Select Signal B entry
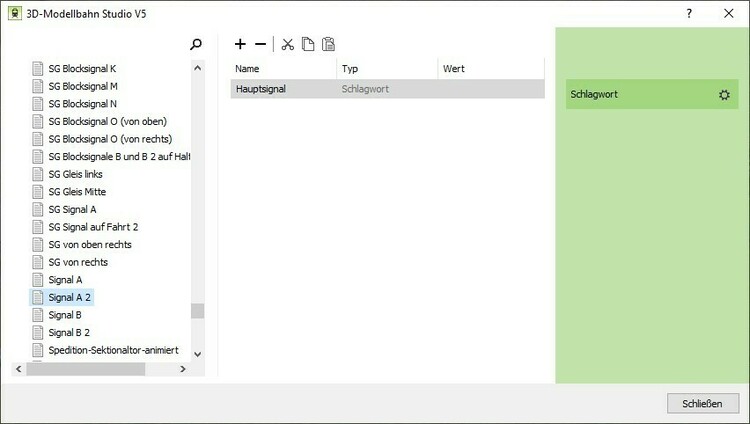Image resolution: width=750 pixels, height=424 pixels. pyautogui.click(x=65, y=315)
